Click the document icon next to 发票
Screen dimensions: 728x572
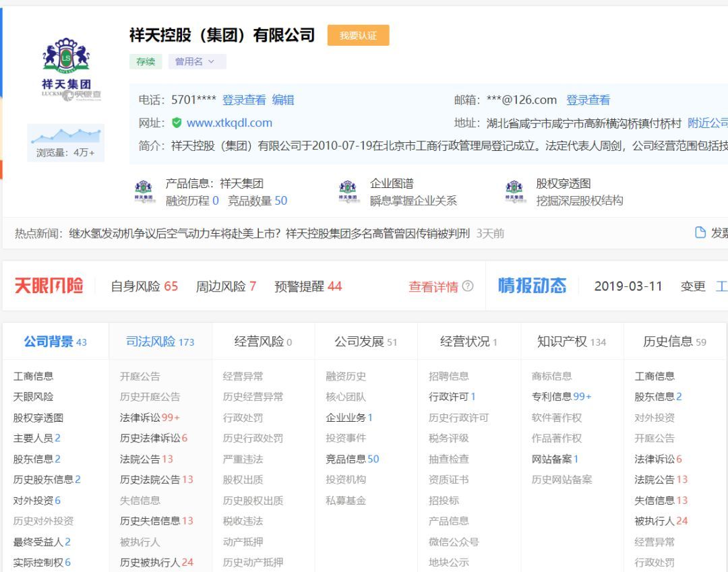[700, 232]
